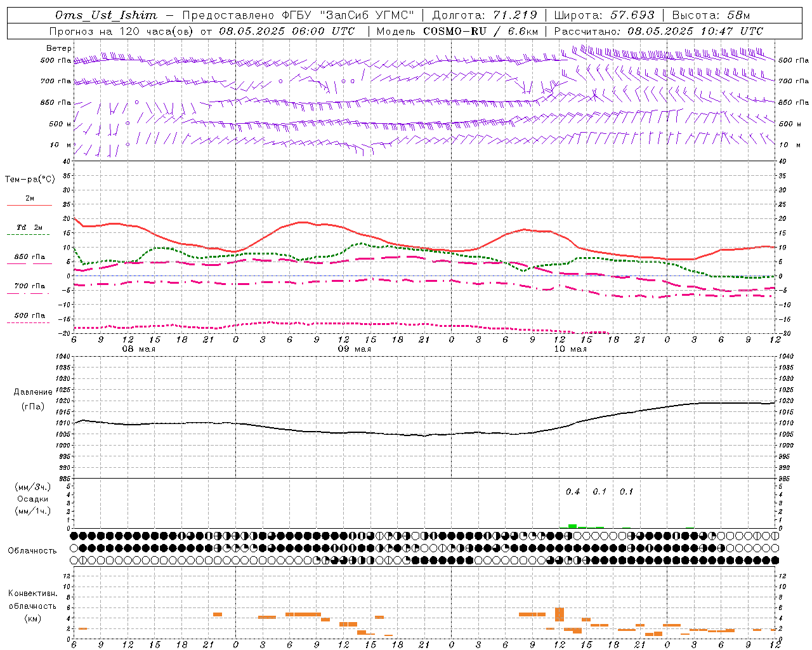Click the red 2м temperature legend line
The image size is (812, 650).
coord(29,205)
